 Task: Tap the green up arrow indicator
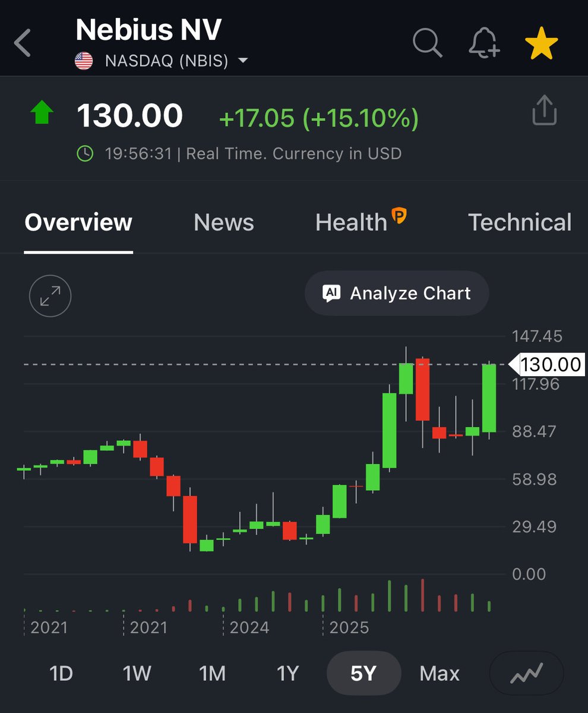(42, 112)
